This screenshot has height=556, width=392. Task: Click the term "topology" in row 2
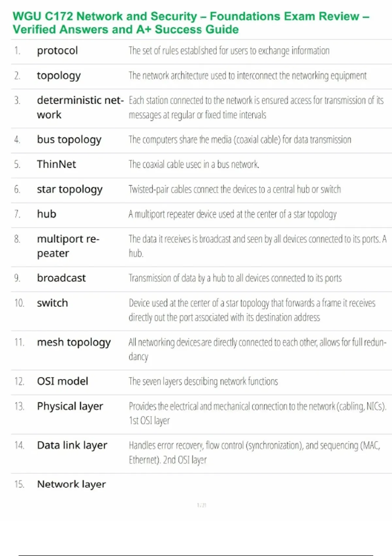coord(58,76)
